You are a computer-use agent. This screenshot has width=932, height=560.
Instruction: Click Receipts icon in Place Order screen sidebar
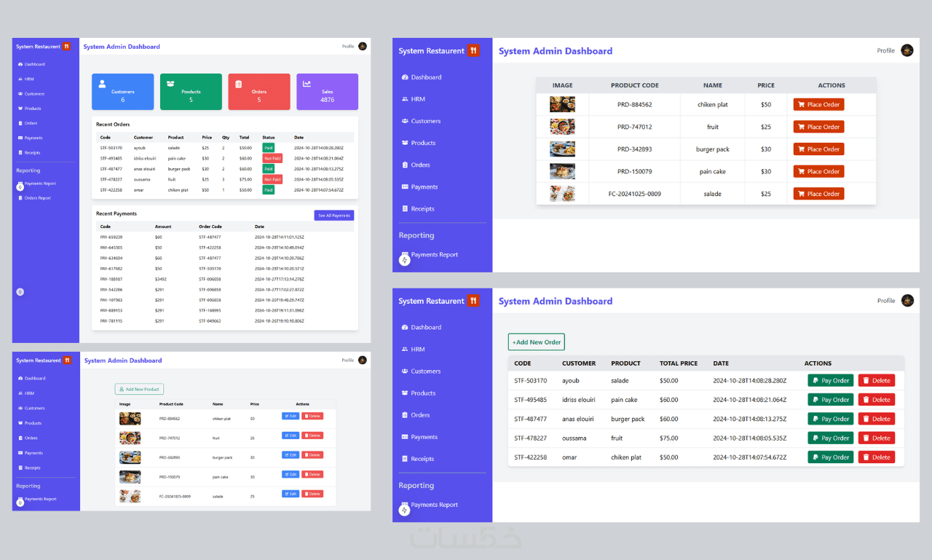pos(405,209)
